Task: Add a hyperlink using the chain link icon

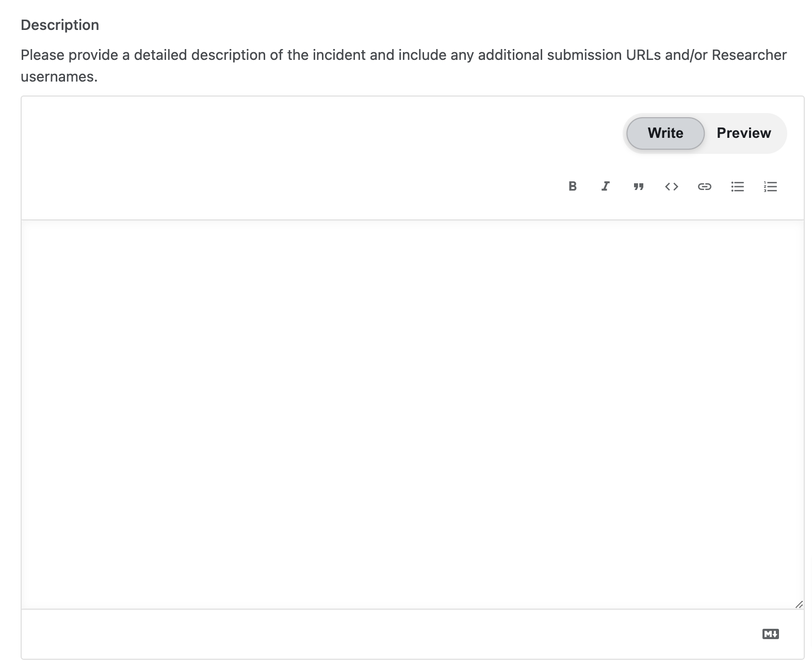Action: pos(704,186)
